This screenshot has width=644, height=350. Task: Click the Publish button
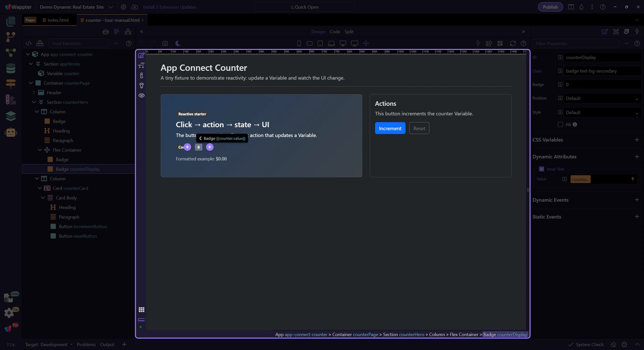(550, 7)
